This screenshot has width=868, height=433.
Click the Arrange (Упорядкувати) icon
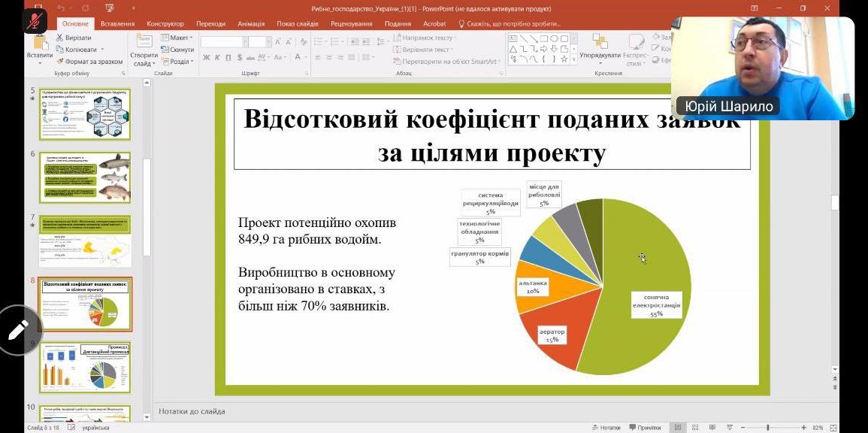click(600, 44)
